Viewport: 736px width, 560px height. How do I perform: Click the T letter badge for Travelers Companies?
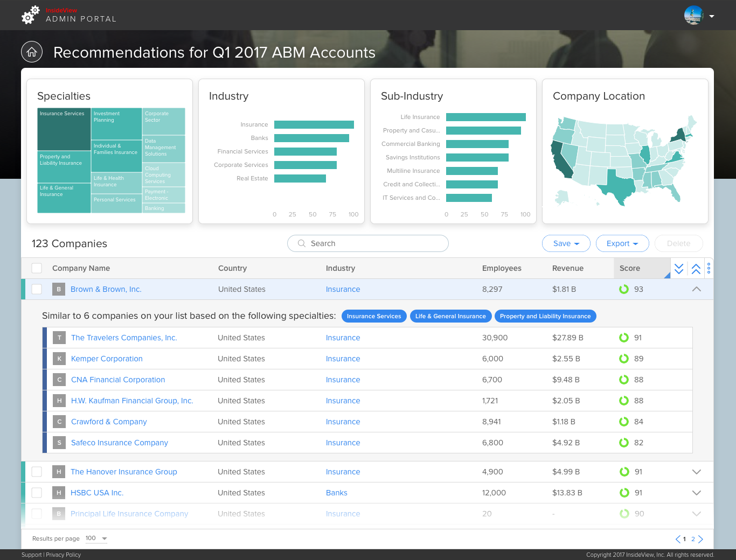point(59,338)
